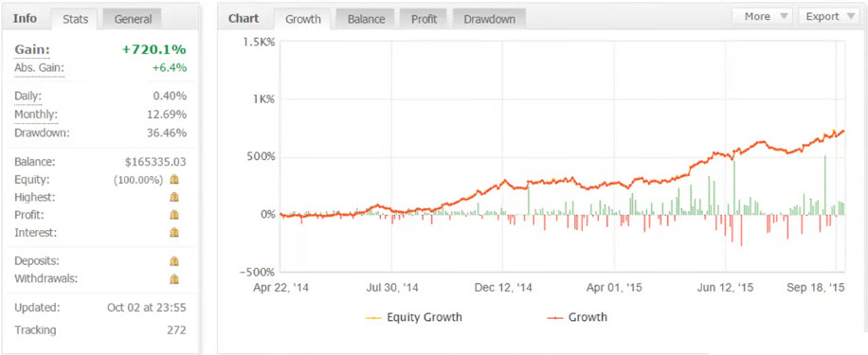Show the Growth chart tab

click(303, 19)
